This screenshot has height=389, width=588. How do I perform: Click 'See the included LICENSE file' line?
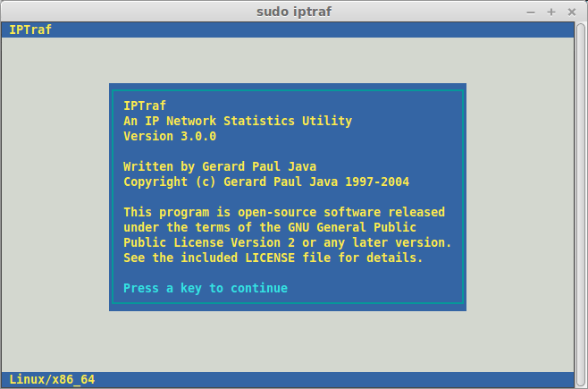(x=273, y=258)
